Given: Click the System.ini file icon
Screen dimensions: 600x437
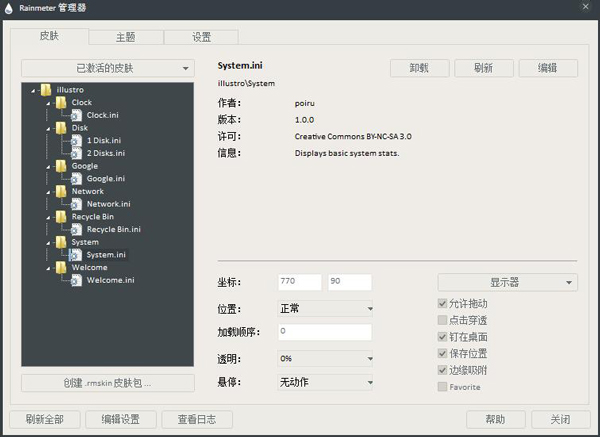Looking at the screenshot, I should click(x=75, y=255).
